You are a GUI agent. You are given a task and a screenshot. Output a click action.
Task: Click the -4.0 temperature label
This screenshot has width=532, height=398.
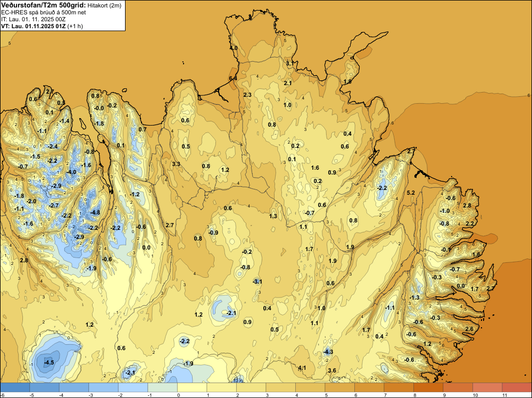click(71, 172)
